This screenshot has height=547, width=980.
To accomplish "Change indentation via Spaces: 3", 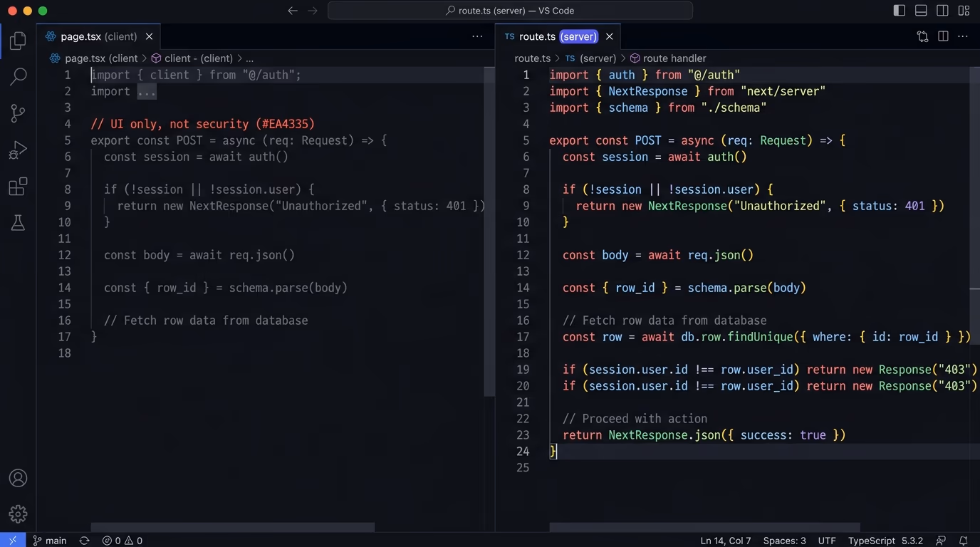I will tap(785, 541).
